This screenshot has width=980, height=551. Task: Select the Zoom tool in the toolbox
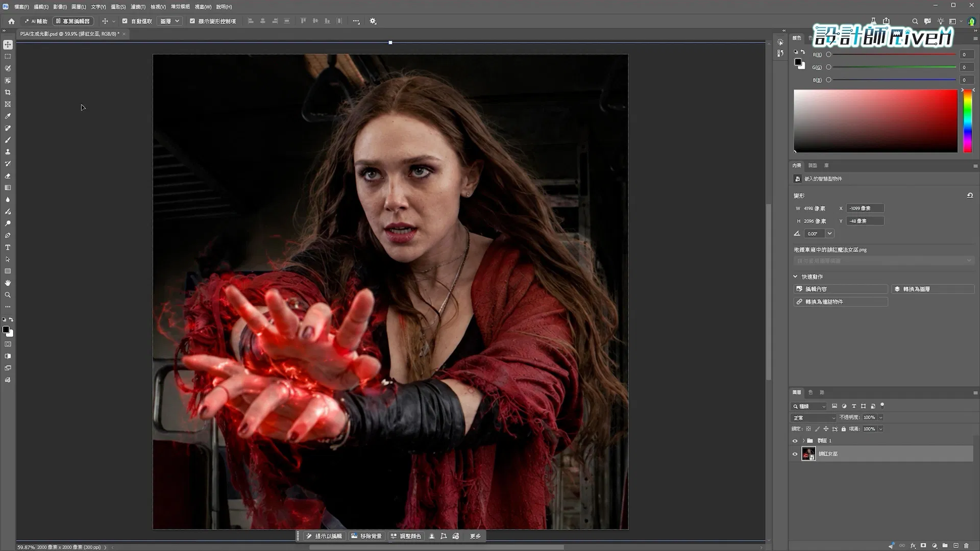coord(8,295)
